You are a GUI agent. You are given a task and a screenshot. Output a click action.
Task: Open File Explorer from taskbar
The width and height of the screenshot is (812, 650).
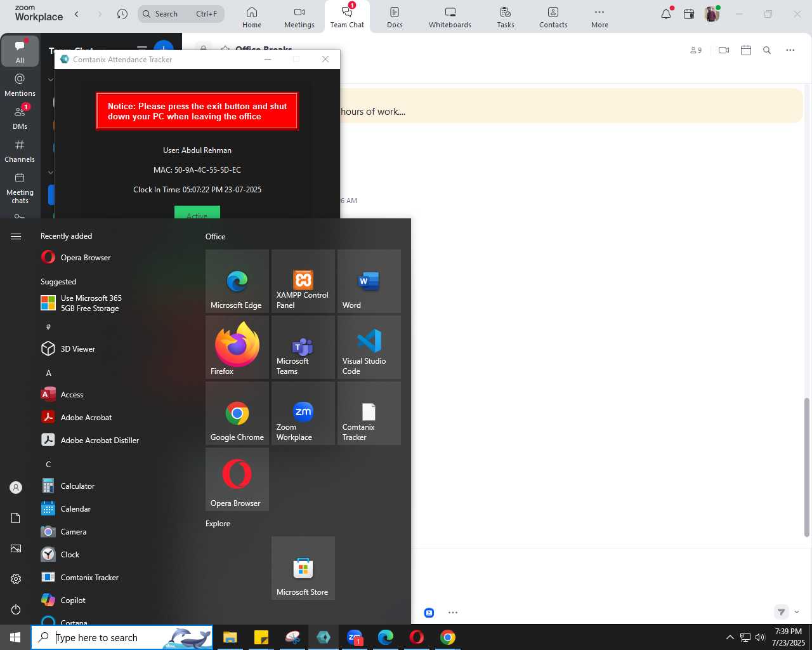point(230,637)
